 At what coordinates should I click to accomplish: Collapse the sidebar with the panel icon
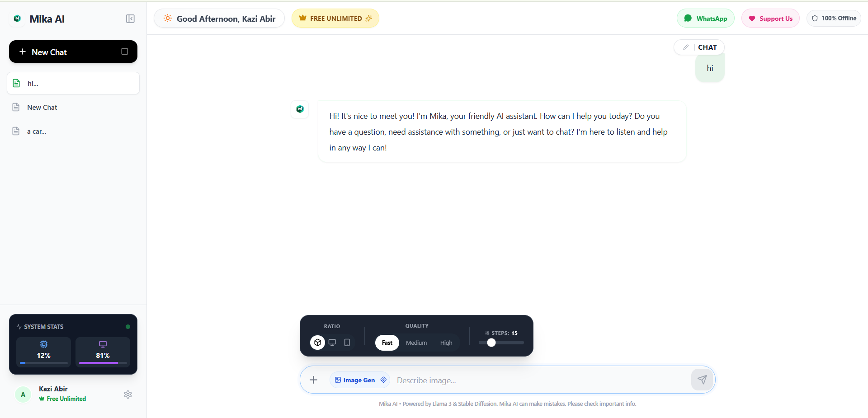[x=130, y=19]
